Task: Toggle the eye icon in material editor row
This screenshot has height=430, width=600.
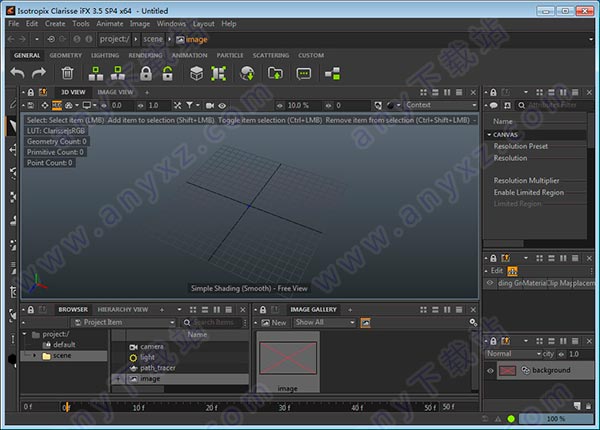Action: (x=490, y=283)
